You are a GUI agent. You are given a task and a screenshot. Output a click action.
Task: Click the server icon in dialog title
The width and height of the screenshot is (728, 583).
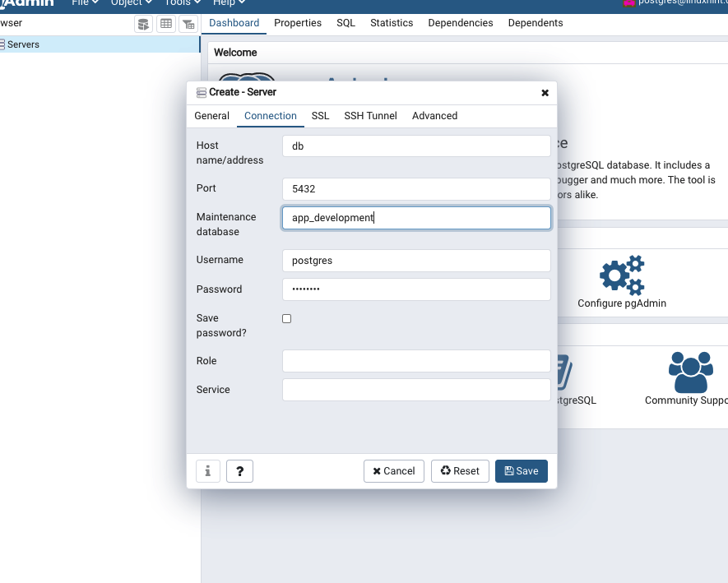tap(201, 92)
